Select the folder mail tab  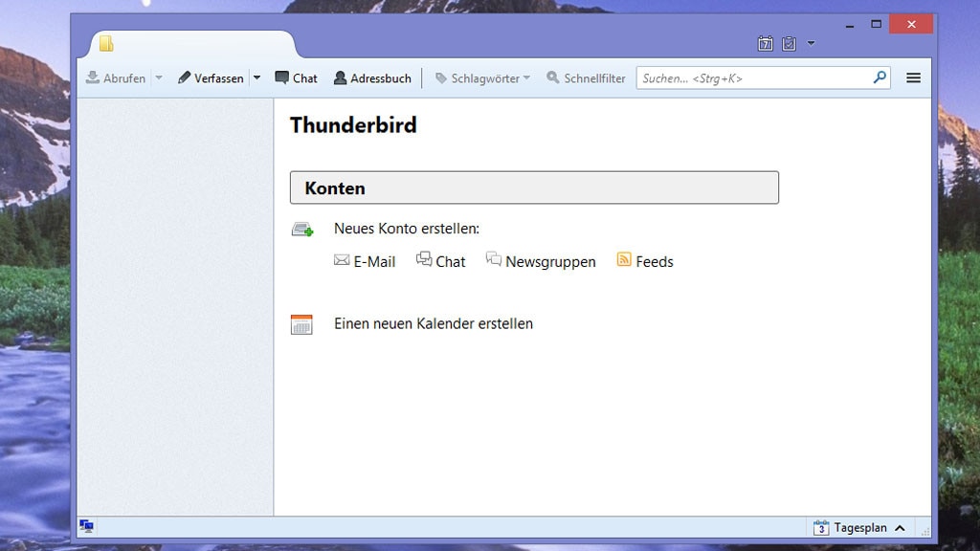[192, 44]
